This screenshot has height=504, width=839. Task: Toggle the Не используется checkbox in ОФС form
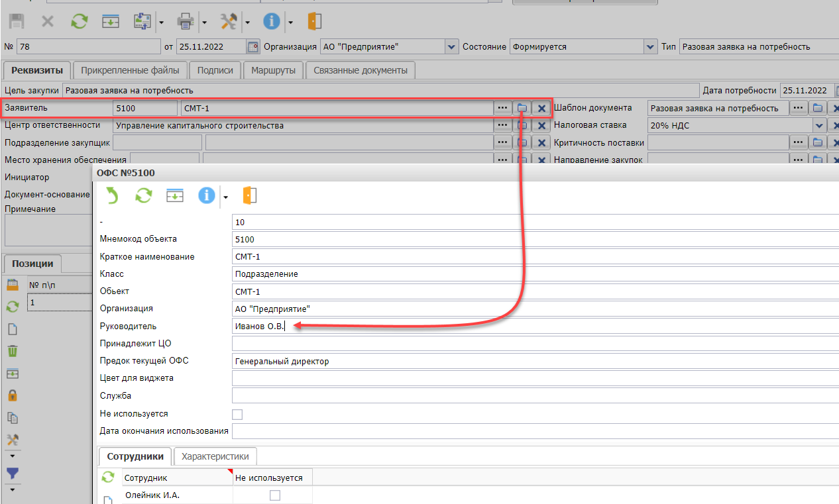point(237,415)
